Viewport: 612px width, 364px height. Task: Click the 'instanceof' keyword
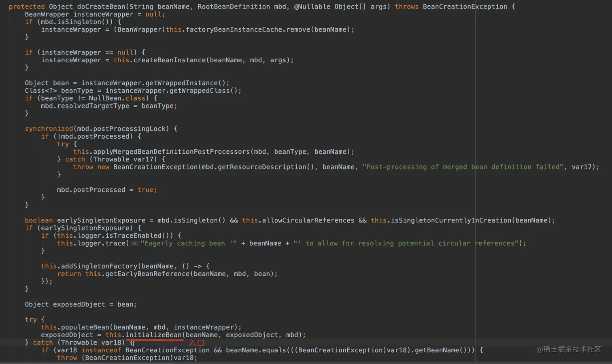pyautogui.click(x=101, y=351)
